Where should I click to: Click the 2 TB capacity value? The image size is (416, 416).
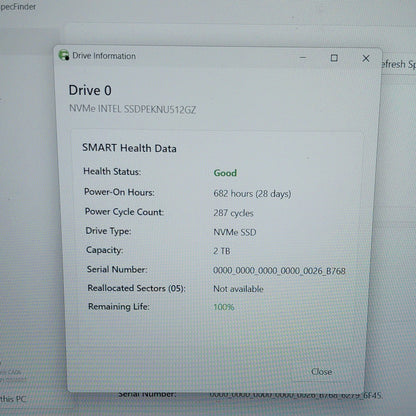click(222, 251)
